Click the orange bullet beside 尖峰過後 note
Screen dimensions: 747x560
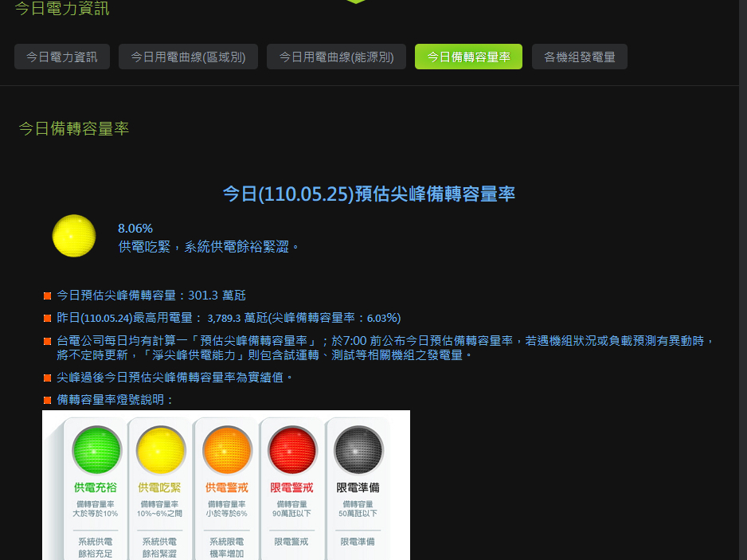[x=48, y=377]
